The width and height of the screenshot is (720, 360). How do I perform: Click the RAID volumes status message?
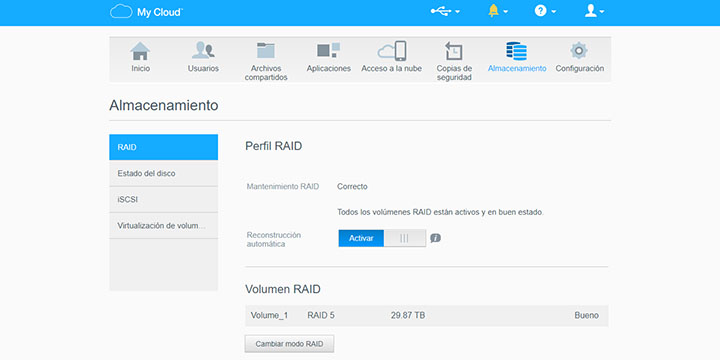440,213
